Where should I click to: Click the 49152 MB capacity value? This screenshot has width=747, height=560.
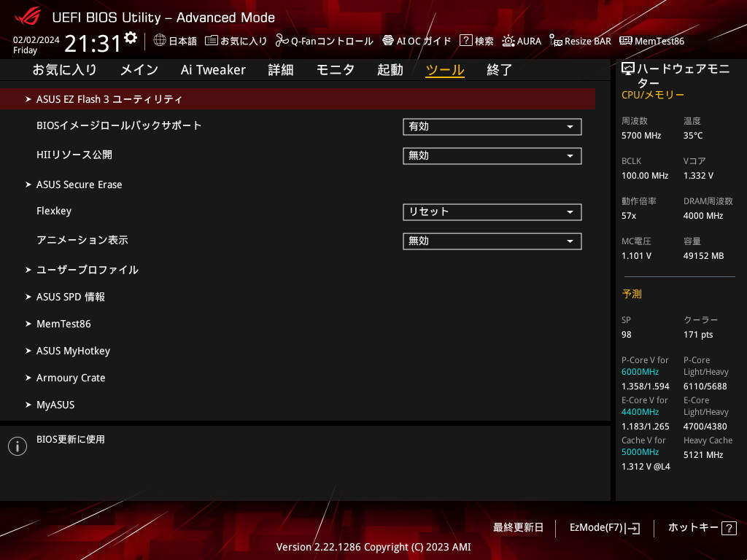pos(704,256)
